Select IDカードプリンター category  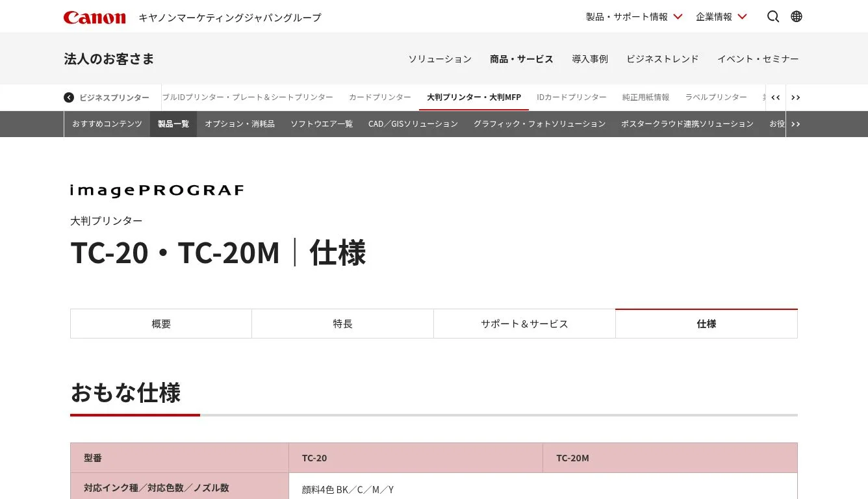[572, 97]
